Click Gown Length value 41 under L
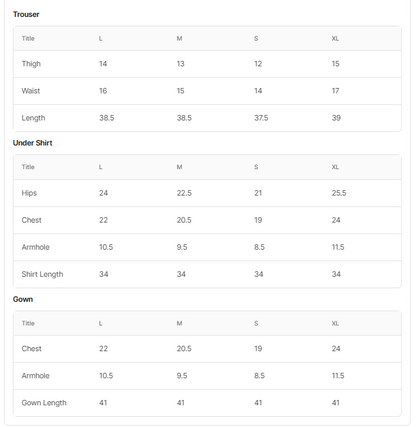The width and height of the screenshot is (416, 427). click(x=103, y=403)
